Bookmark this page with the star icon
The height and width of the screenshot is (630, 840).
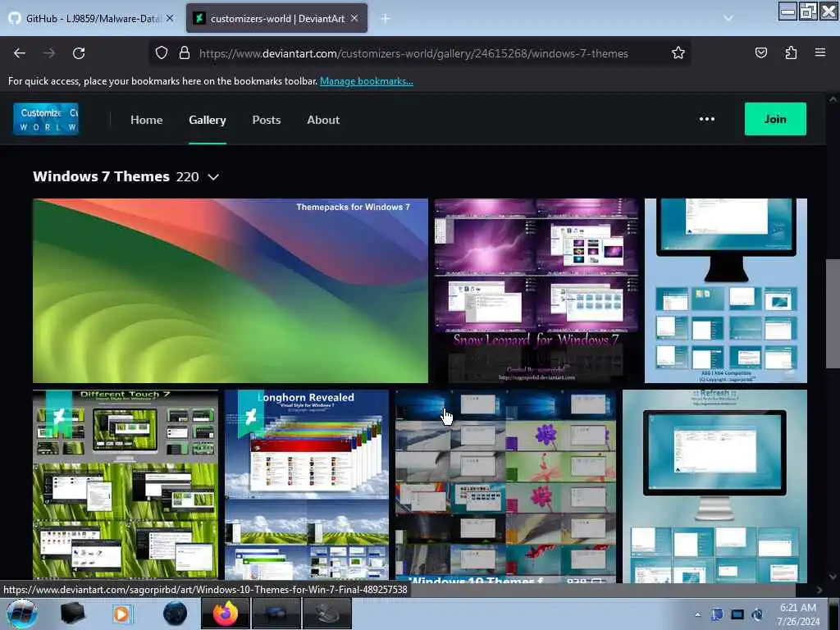678,52
